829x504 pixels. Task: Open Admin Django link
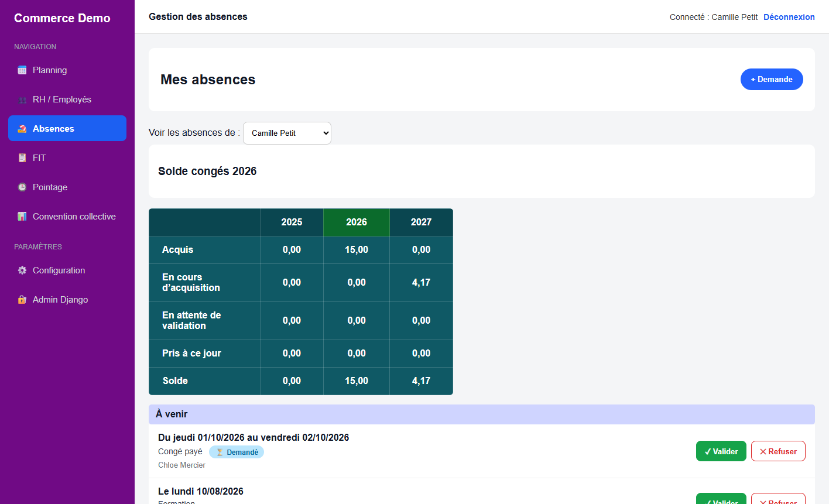click(67, 300)
